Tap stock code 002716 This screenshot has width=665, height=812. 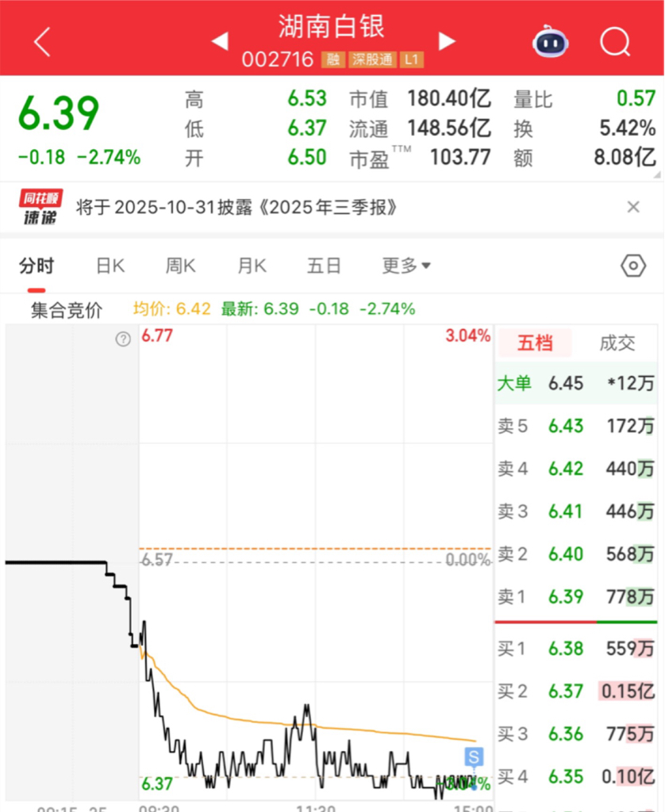(278, 59)
